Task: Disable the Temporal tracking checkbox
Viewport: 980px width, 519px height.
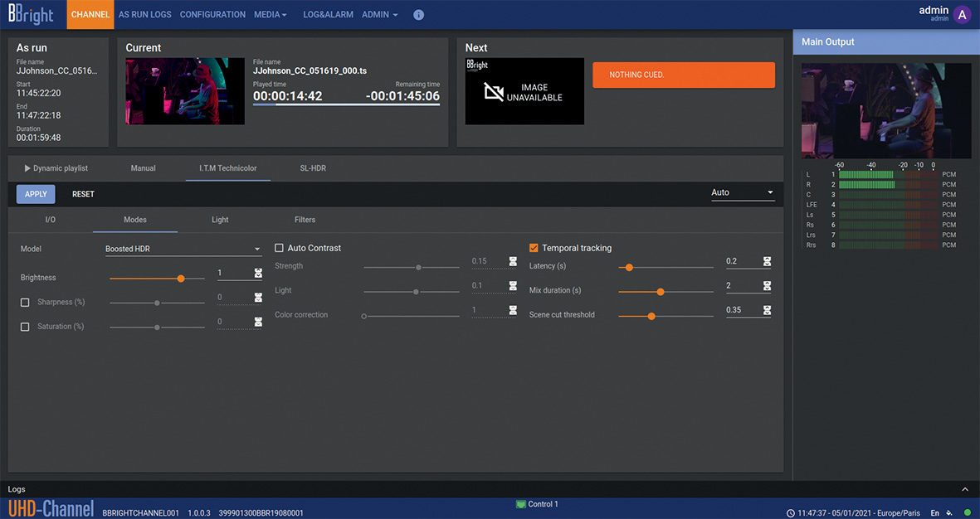Action: tap(534, 248)
